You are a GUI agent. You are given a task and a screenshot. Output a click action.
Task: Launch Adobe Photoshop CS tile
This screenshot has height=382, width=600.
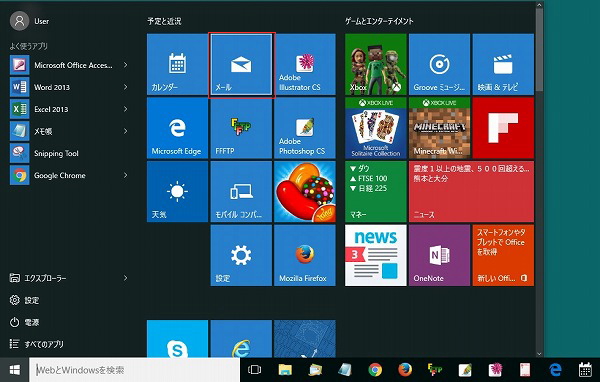305,128
